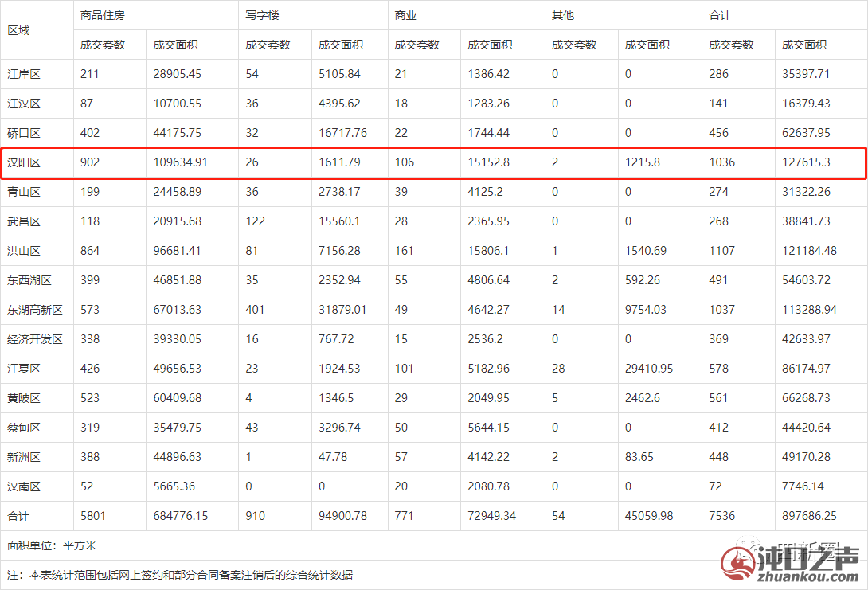868x590 pixels.
Task: Select the 7536 total units cell
Action: pos(722,516)
